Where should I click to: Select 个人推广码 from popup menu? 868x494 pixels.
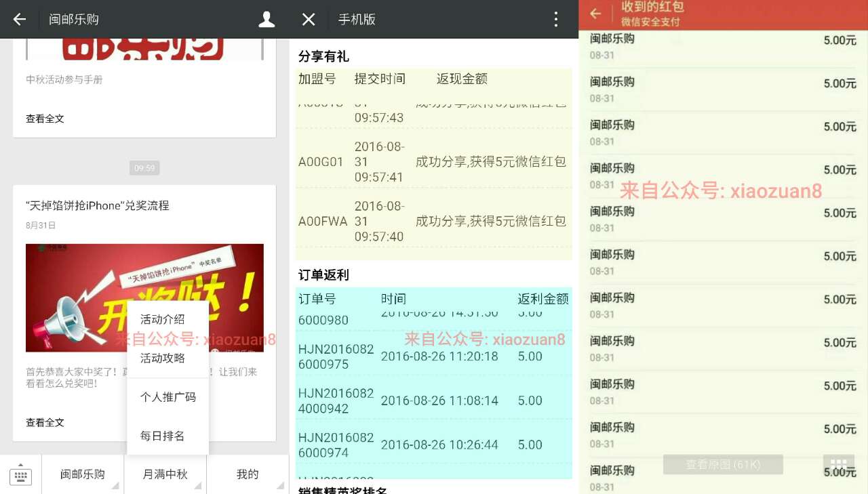(168, 397)
